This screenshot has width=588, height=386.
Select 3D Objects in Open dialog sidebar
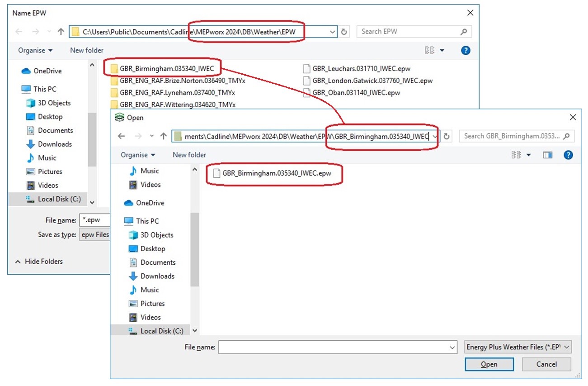[151, 235]
